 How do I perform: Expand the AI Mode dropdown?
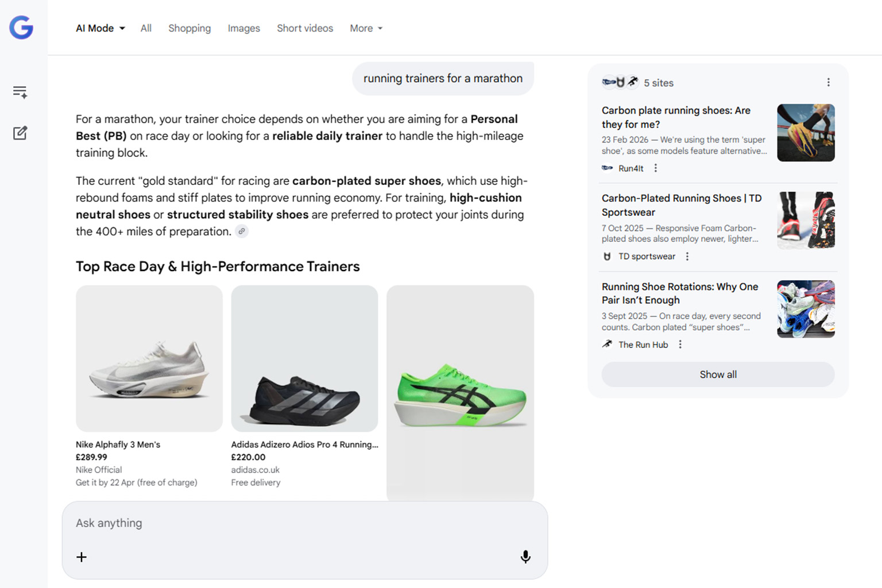click(x=100, y=28)
